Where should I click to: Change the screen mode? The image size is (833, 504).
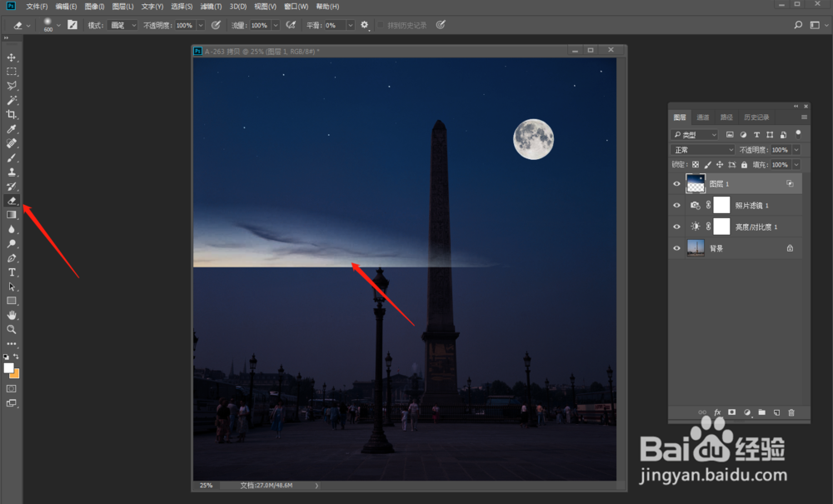11,403
